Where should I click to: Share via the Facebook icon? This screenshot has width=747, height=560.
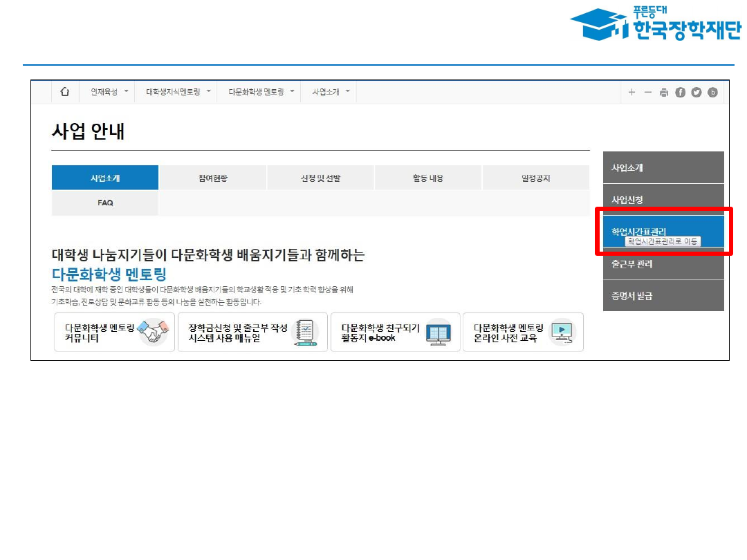pos(680,93)
